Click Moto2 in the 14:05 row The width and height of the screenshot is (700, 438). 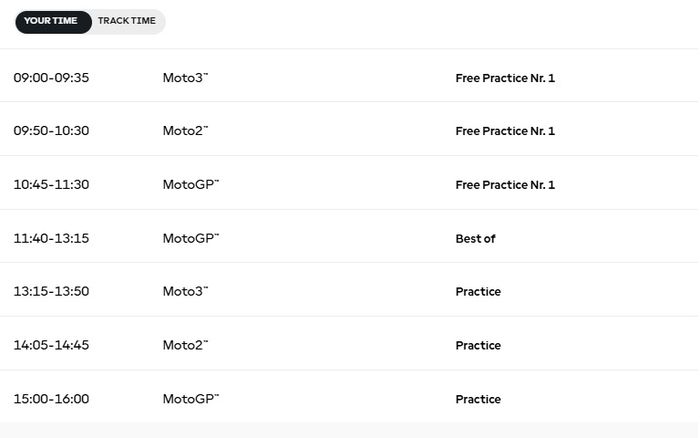coord(185,345)
